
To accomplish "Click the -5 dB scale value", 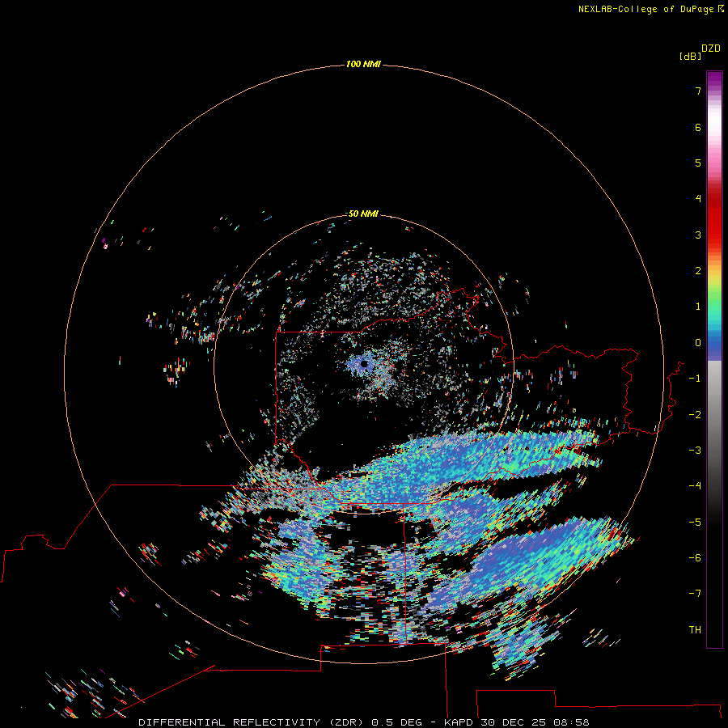I will (x=695, y=523).
